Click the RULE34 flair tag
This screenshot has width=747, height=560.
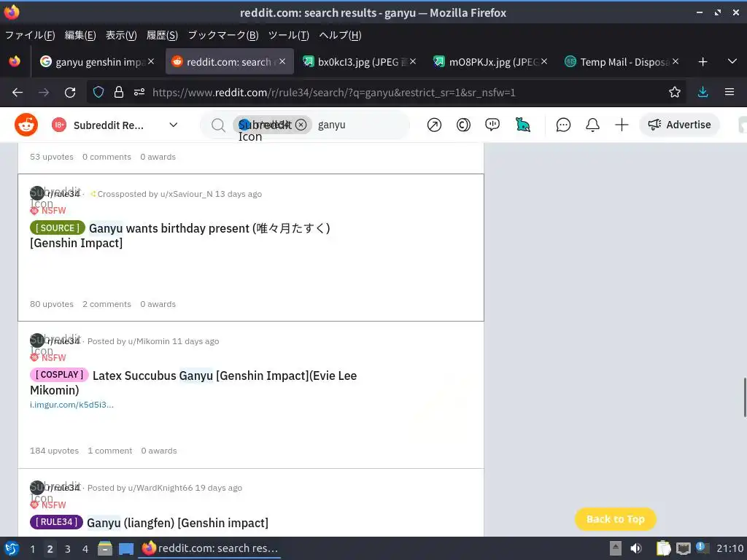[x=56, y=522]
